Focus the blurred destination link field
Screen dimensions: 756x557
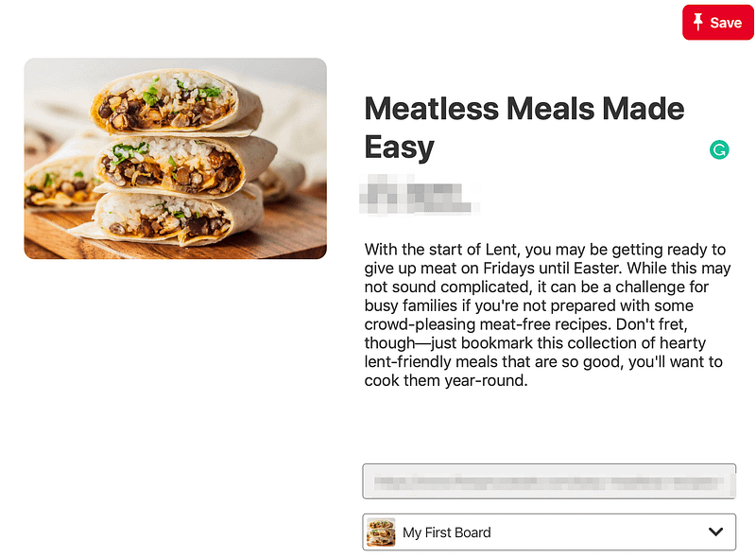click(549, 481)
